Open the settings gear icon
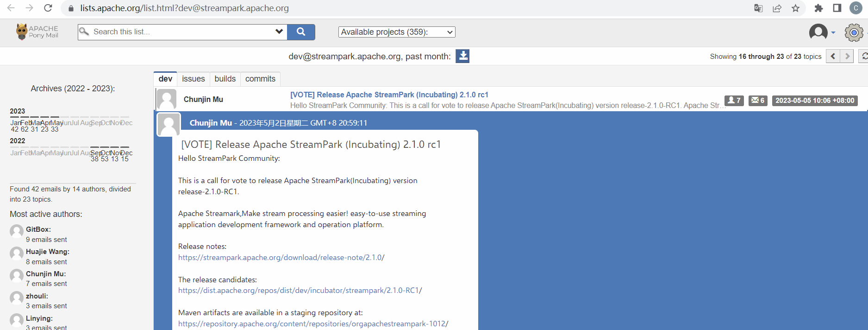This screenshot has width=868, height=330. pos(854,32)
